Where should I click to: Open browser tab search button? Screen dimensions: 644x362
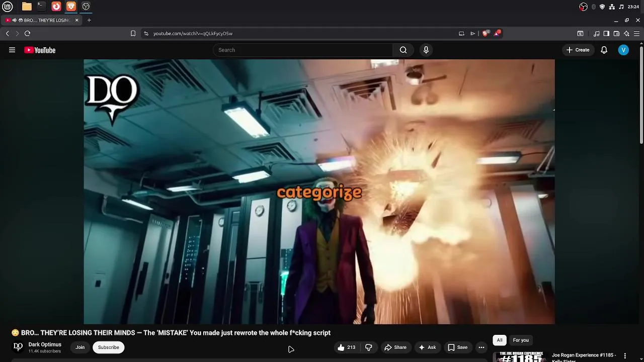(580, 34)
